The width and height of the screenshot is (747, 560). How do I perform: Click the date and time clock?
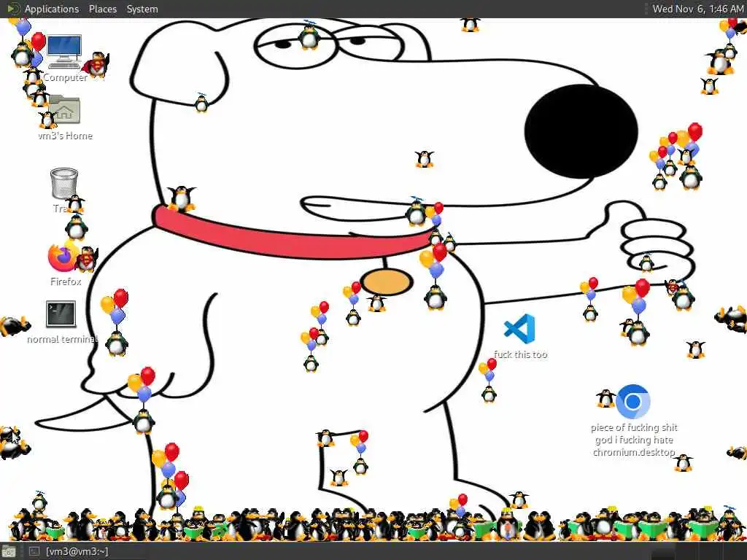click(697, 9)
